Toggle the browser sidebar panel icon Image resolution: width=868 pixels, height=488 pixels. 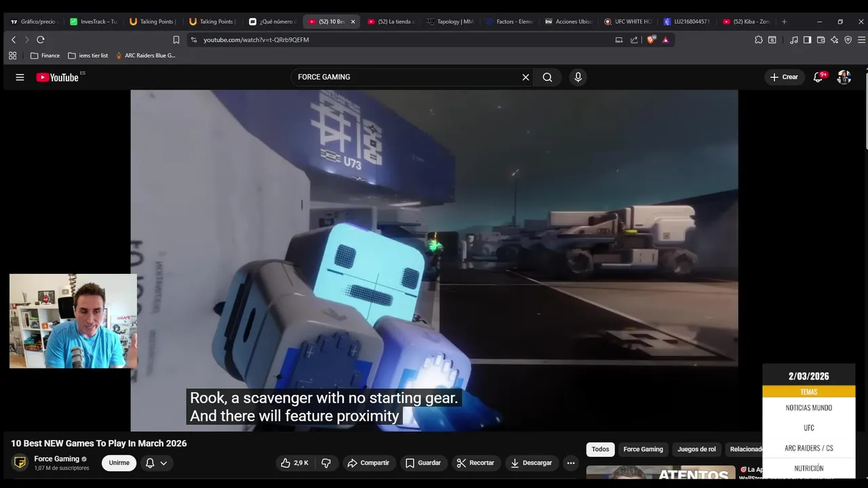pos(807,40)
